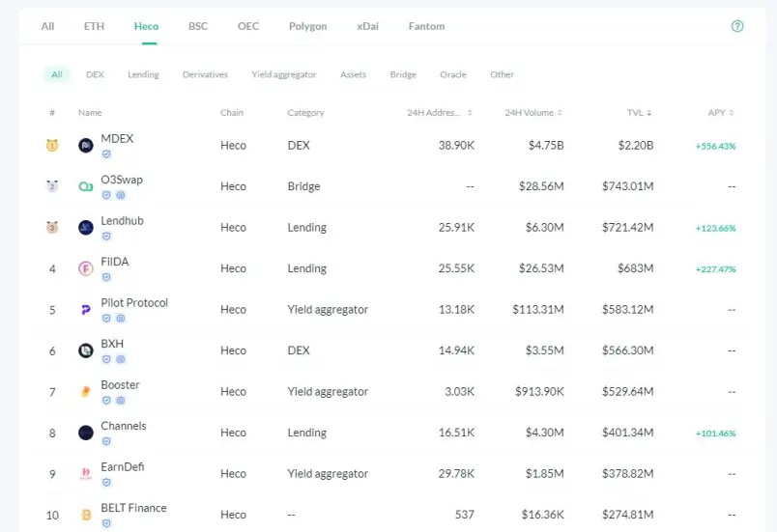
Task: Open the FilDA project name
Action: coord(115,262)
